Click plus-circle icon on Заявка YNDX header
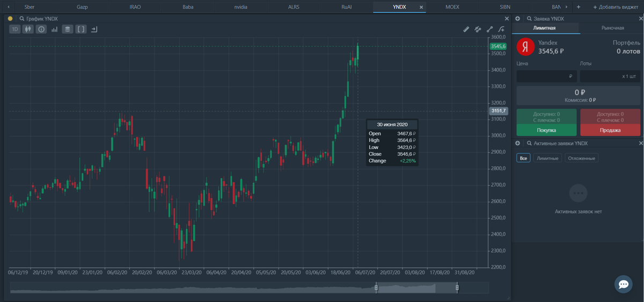 pyautogui.click(x=517, y=18)
